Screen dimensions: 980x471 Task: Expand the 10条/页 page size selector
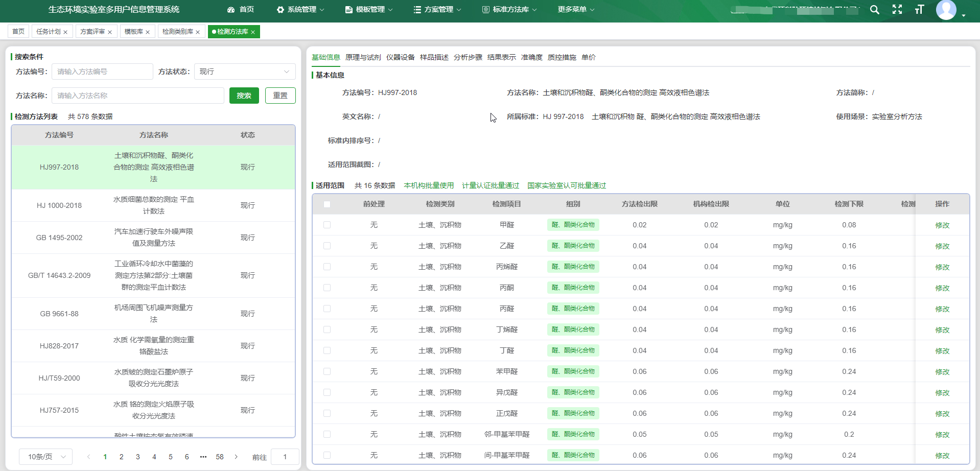pyautogui.click(x=46, y=457)
